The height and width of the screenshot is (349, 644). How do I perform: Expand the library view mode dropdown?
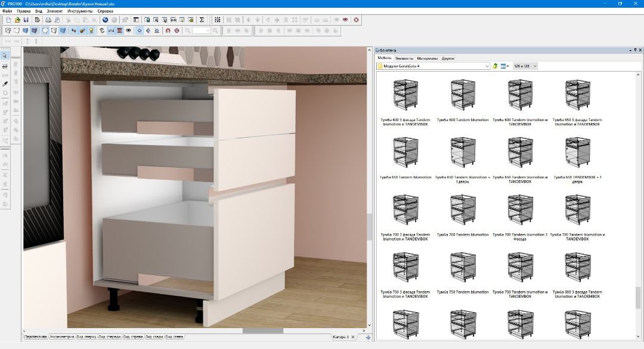504,66
